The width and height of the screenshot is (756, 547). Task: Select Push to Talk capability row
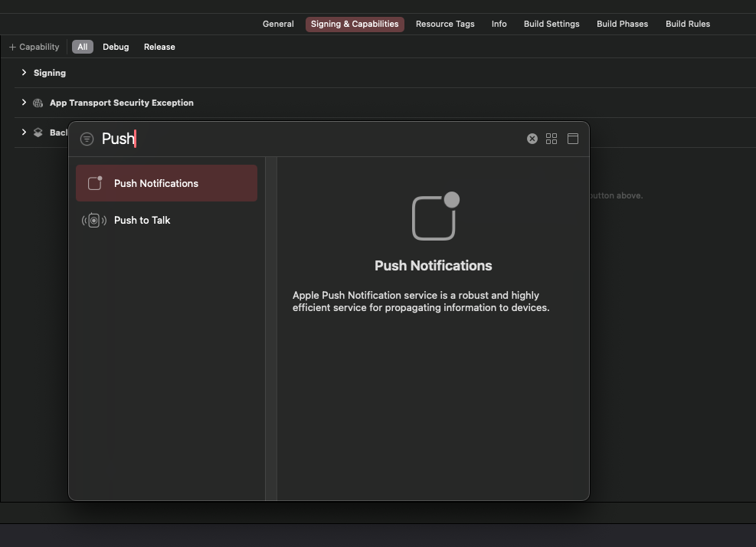coord(166,220)
